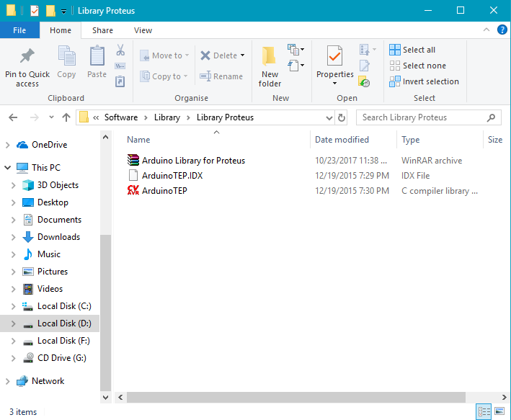Click the Paste shortcut icon
The height and width of the screenshot is (420, 511).
tap(120, 81)
